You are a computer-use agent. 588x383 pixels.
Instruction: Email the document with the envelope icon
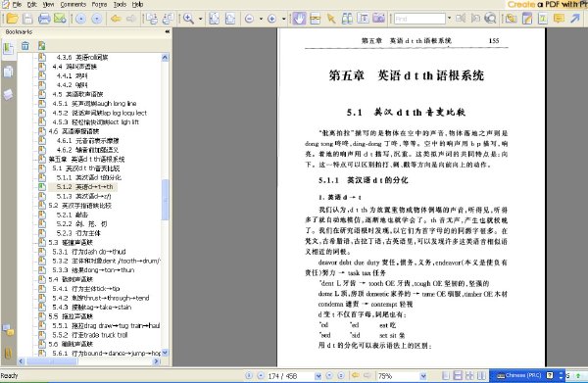(x=60, y=19)
